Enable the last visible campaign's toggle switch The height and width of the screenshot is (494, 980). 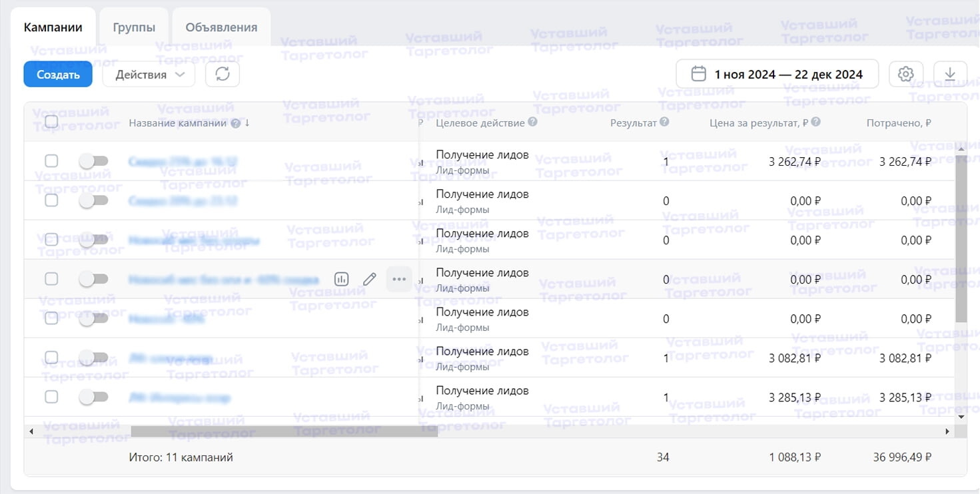(93, 397)
